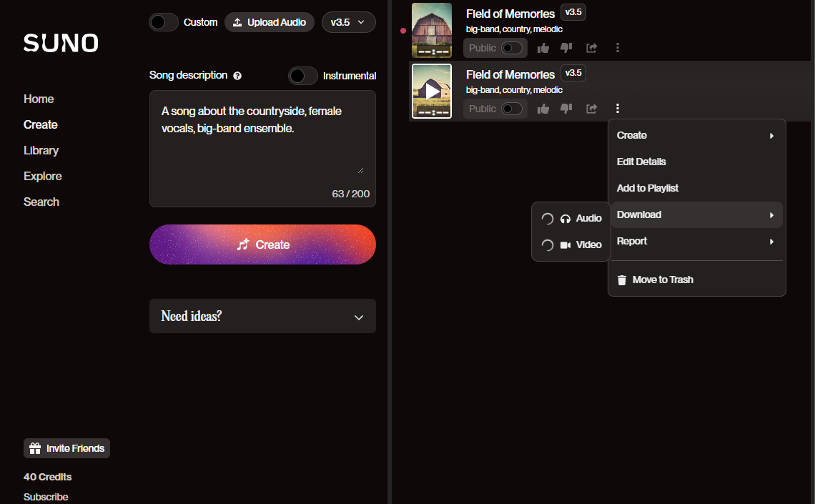Click the trash icon next to Move to Trash
Screen dimensions: 815x504
click(x=621, y=280)
